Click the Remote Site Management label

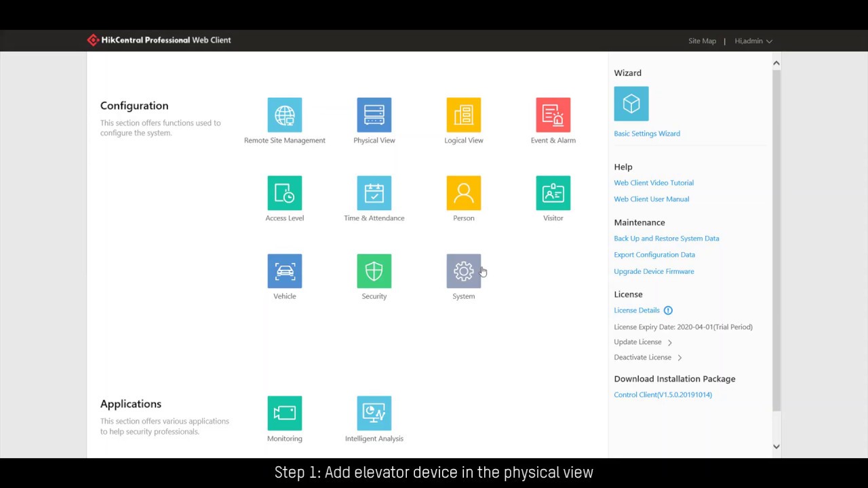pyautogui.click(x=285, y=140)
